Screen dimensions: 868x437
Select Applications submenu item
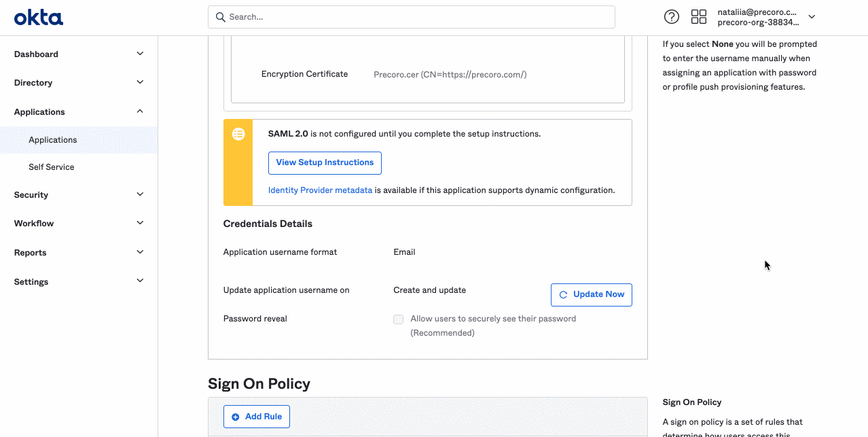pos(53,140)
